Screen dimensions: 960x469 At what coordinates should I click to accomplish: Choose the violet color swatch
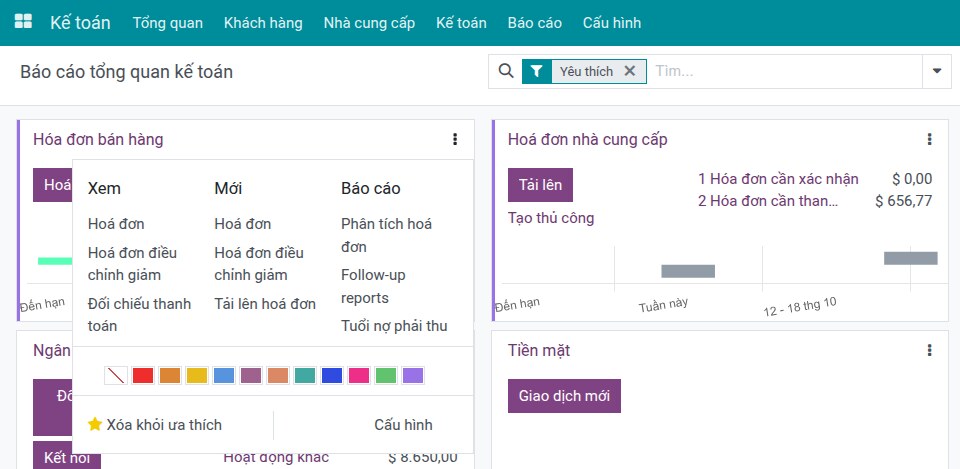[x=413, y=375]
